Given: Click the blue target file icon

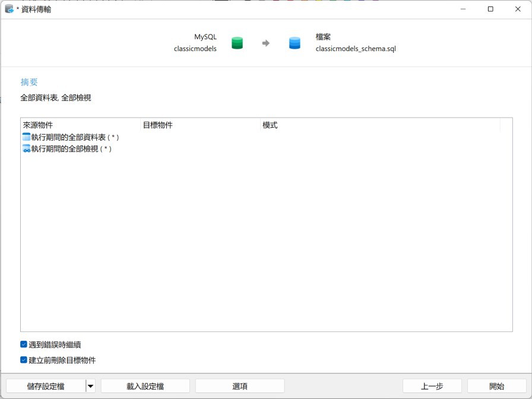Looking at the screenshot, I should pyautogui.click(x=294, y=43).
